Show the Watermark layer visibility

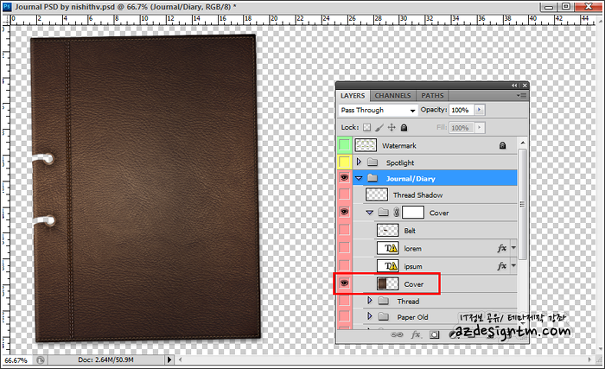click(x=344, y=145)
